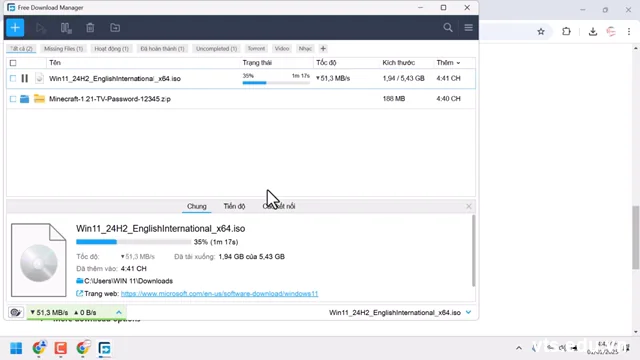
Task: Sort by the Thêm column dropdown arrow
Action: (458, 63)
